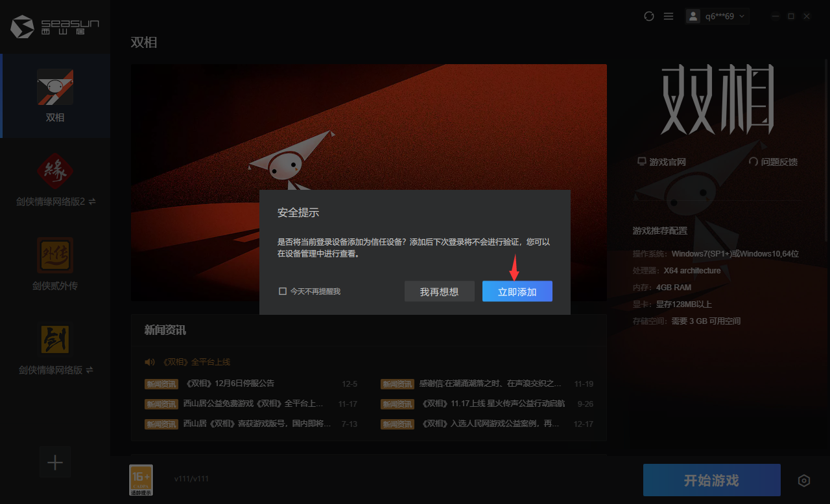The height and width of the screenshot is (504, 830).
Task: Click 新闻资讯 section header
Action: [165, 330]
